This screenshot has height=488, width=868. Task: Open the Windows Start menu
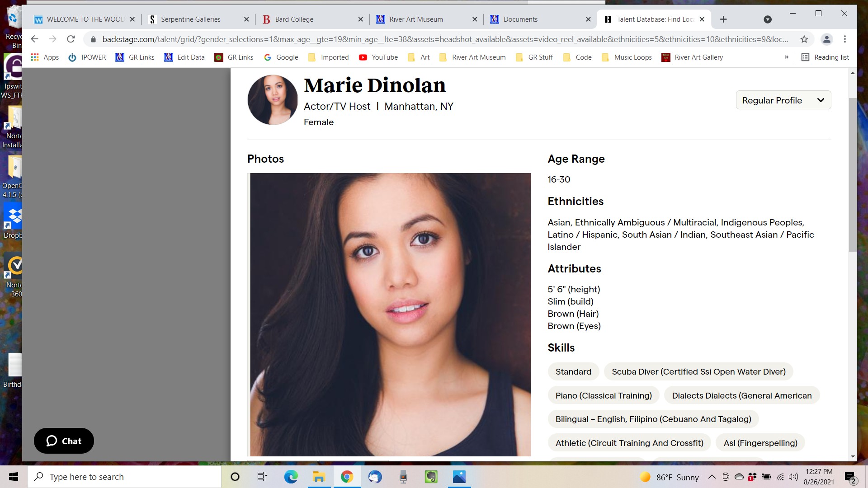(14, 477)
